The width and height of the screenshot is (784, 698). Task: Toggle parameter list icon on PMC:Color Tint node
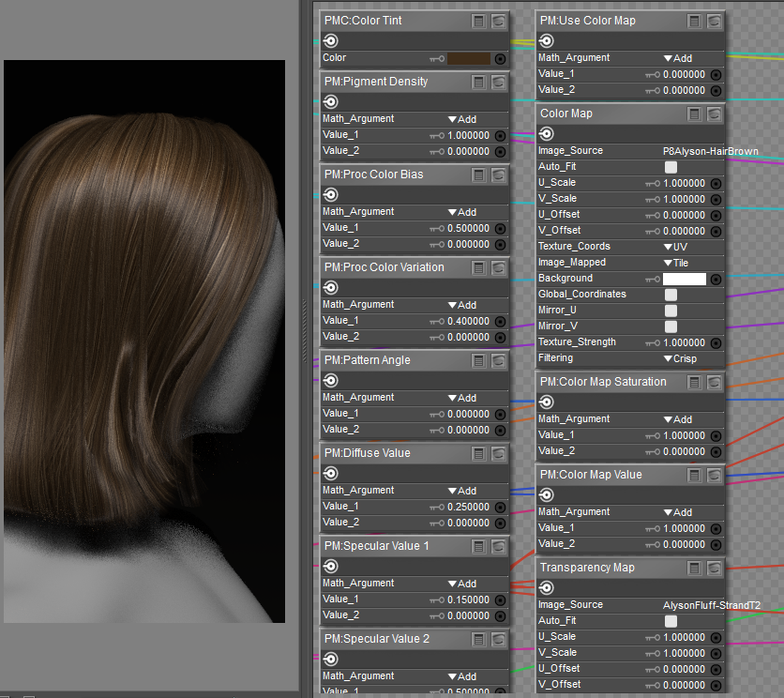[479, 21]
